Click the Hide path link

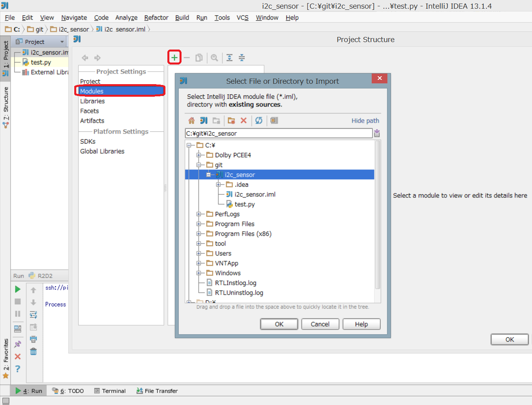coord(365,121)
